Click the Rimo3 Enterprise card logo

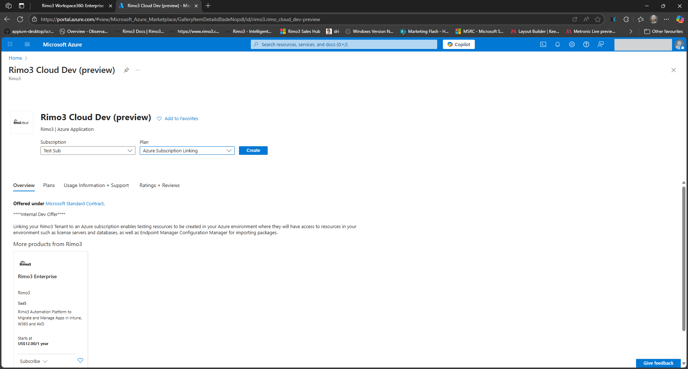point(25,263)
